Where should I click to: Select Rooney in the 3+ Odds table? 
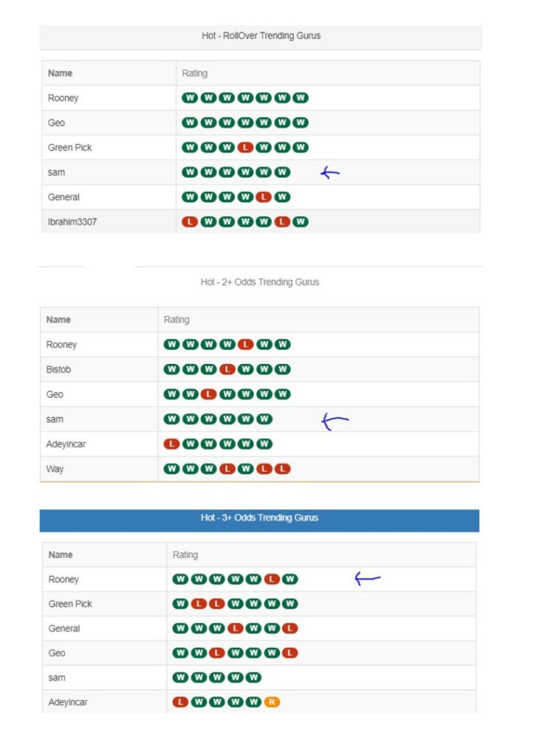(64, 580)
